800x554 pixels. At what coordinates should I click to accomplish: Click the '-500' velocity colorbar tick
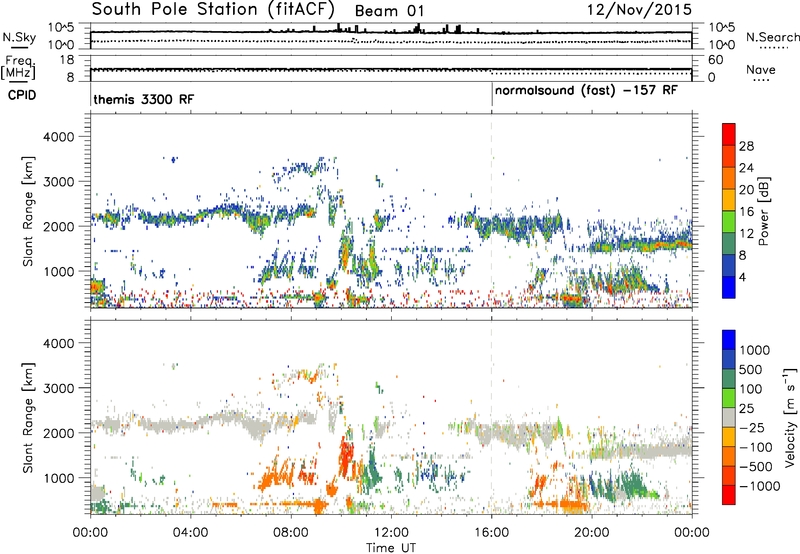(756, 467)
